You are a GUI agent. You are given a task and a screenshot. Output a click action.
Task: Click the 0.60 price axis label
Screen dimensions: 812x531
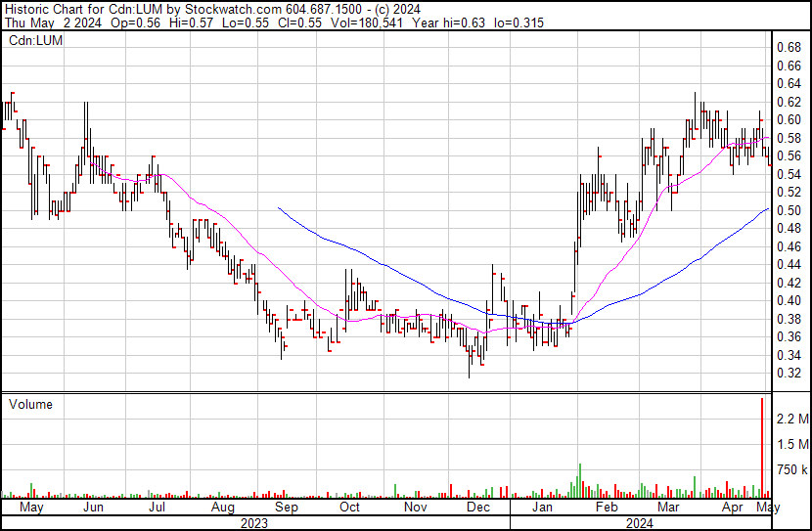click(789, 120)
